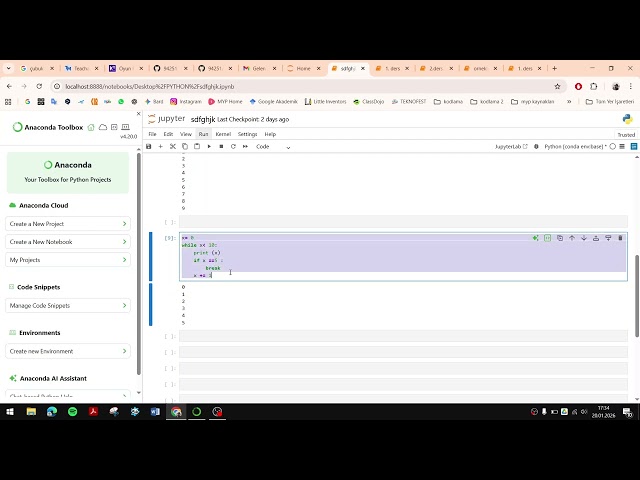Open the Run menu in Jupyter

203,134
